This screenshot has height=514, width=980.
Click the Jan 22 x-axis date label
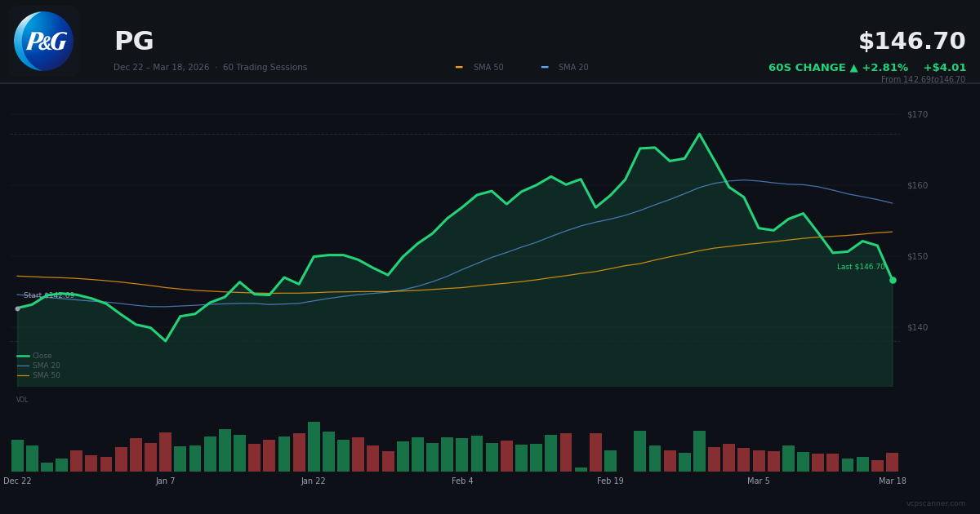(x=314, y=481)
